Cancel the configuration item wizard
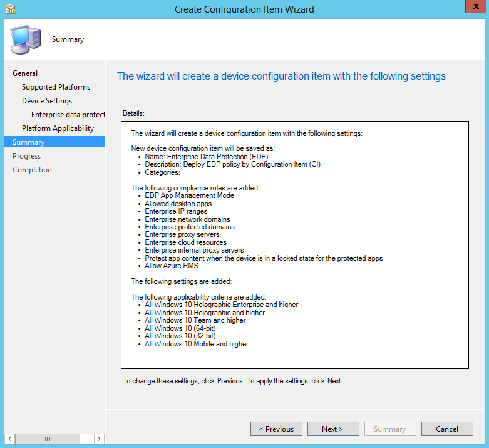 pyautogui.click(x=447, y=429)
